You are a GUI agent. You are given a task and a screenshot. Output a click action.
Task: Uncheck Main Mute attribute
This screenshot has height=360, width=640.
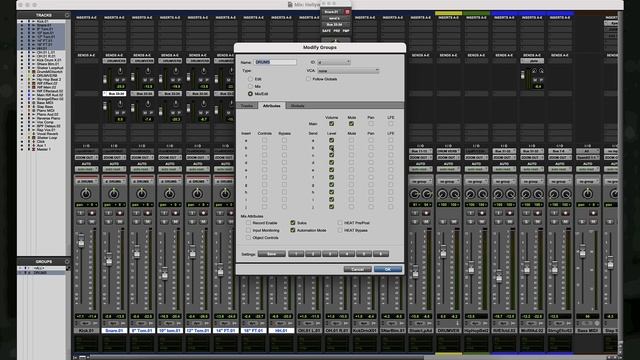(351, 124)
